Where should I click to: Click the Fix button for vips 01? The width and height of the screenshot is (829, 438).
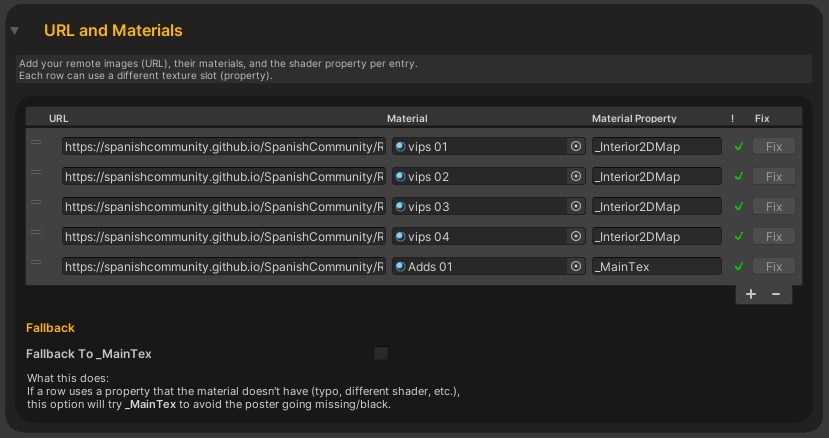point(773,146)
